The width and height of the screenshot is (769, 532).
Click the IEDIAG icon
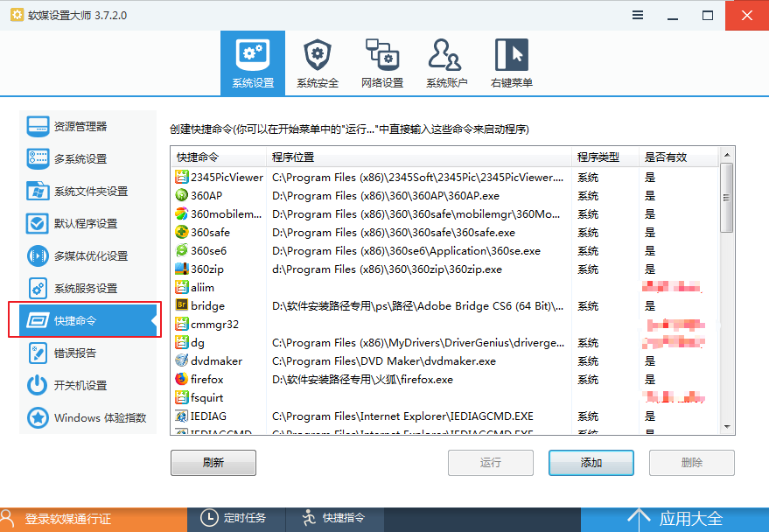[182, 416]
